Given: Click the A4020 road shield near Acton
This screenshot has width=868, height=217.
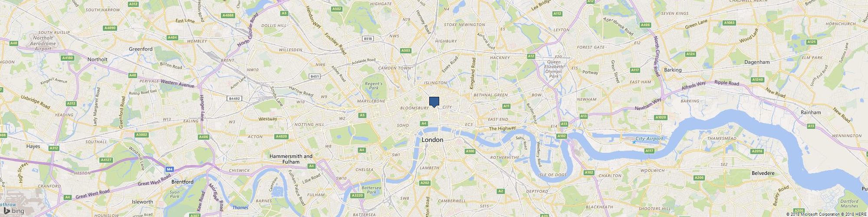Looking at the screenshot, I should [x=281, y=137].
